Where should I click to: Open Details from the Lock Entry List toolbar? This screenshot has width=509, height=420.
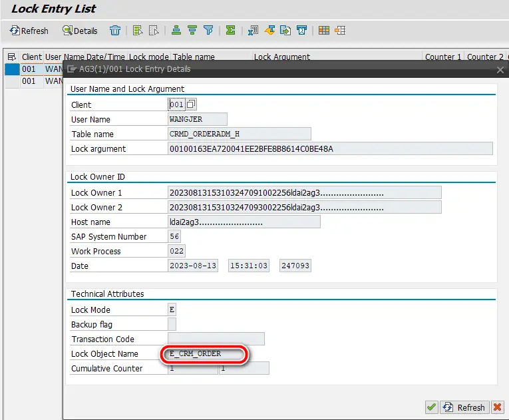(x=81, y=31)
